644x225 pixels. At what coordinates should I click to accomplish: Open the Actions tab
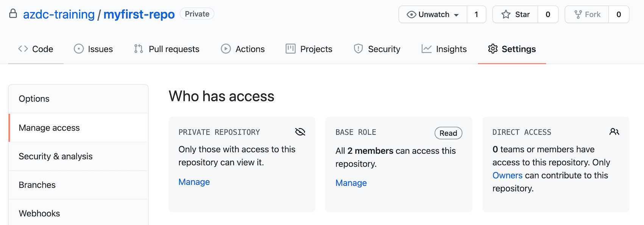coord(243,49)
